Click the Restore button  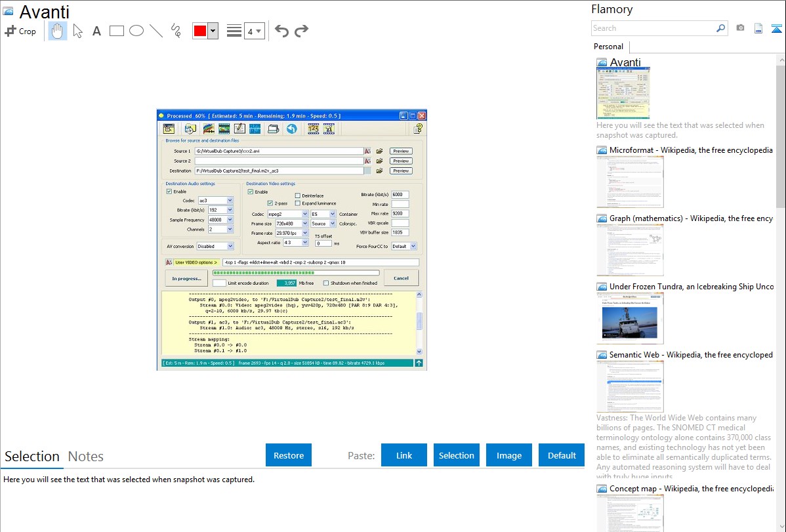289,455
